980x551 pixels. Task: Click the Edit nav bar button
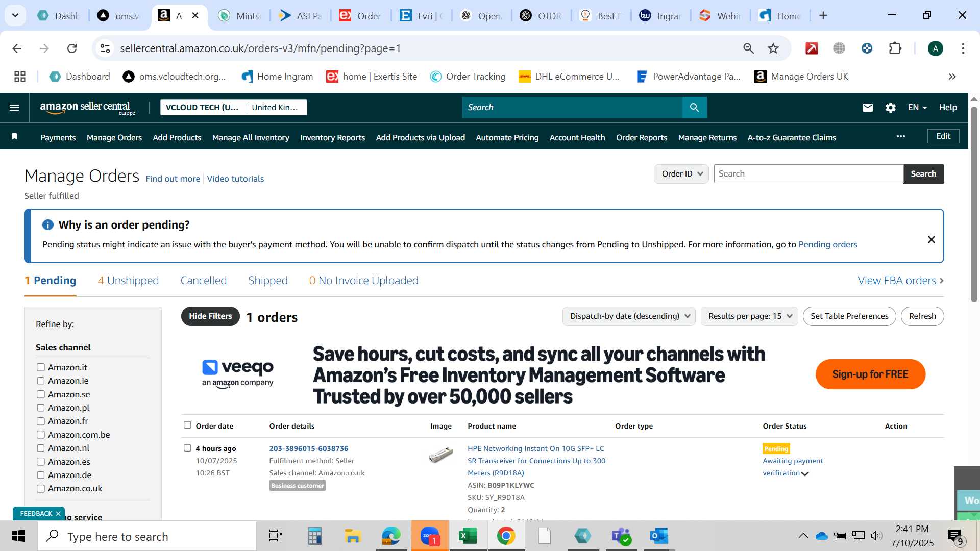click(943, 136)
